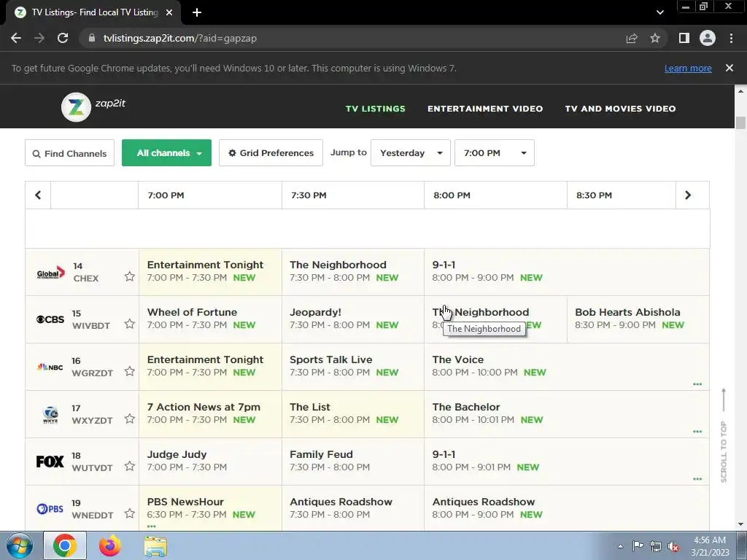This screenshot has width=747, height=560.
Task: Open the Chrome profile avatar
Action: click(708, 38)
